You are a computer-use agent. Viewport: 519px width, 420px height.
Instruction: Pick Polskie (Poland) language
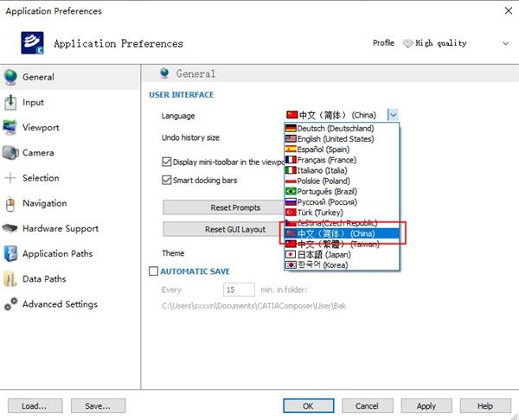coord(342,181)
